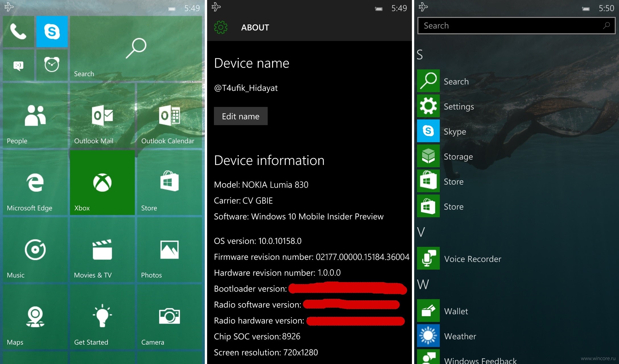
Task: Tap the magnifier icon in the search box
Action: 606,26
